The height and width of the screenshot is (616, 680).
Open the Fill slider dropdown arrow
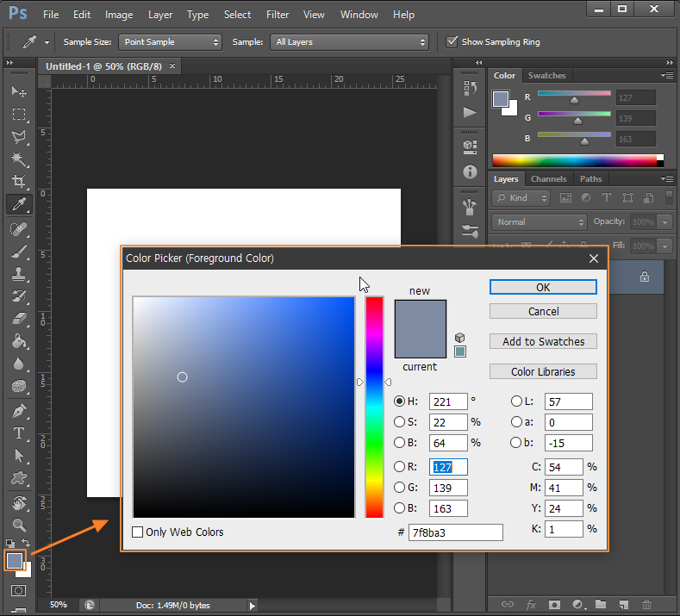point(664,246)
